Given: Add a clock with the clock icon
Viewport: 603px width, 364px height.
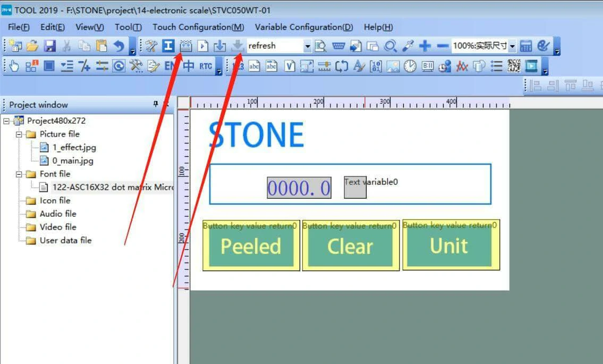Looking at the screenshot, I should tap(410, 66).
